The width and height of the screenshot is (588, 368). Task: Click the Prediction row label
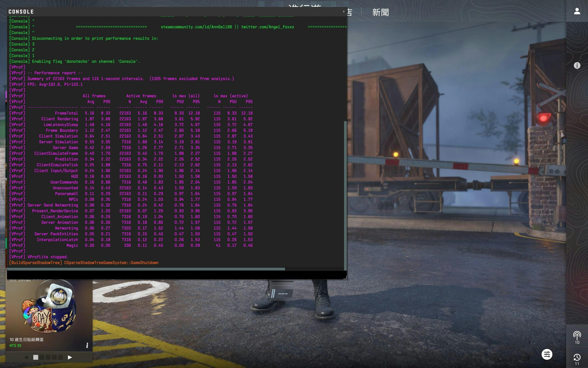[x=67, y=159]
